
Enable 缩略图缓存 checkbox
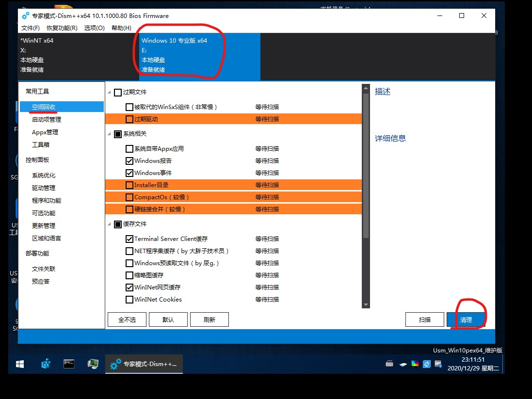129,275
